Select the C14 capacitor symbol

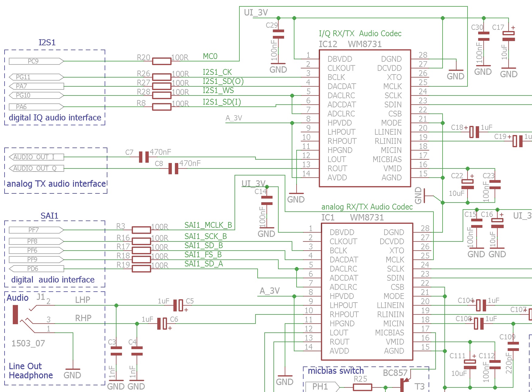click(267, 200)
